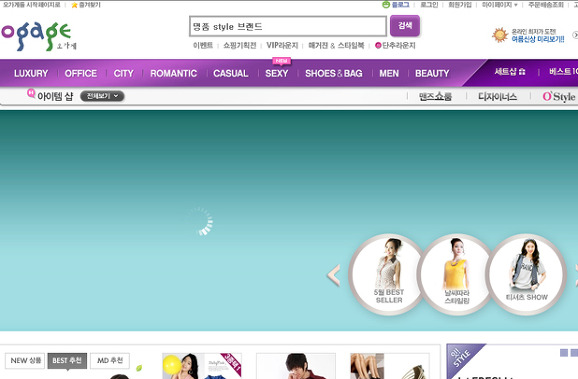Click the gift icon next to 세트샵

coord(522,72)
